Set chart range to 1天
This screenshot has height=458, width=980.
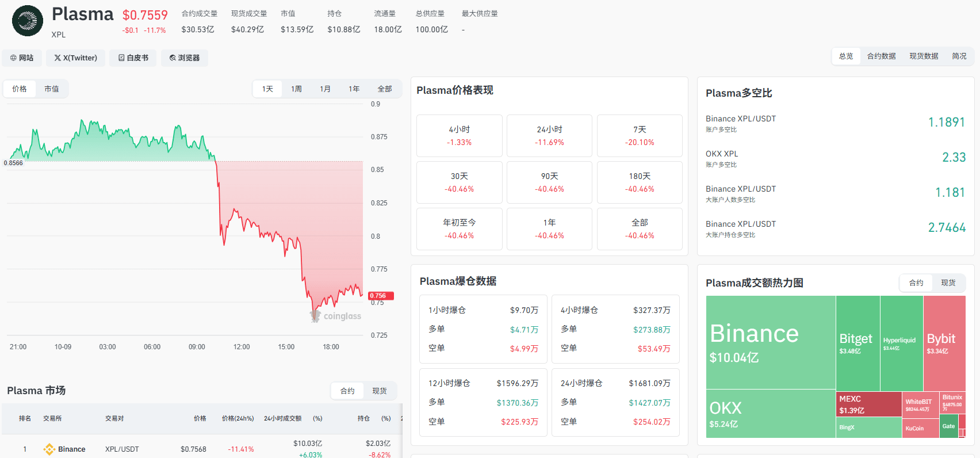tap(267, 89)
